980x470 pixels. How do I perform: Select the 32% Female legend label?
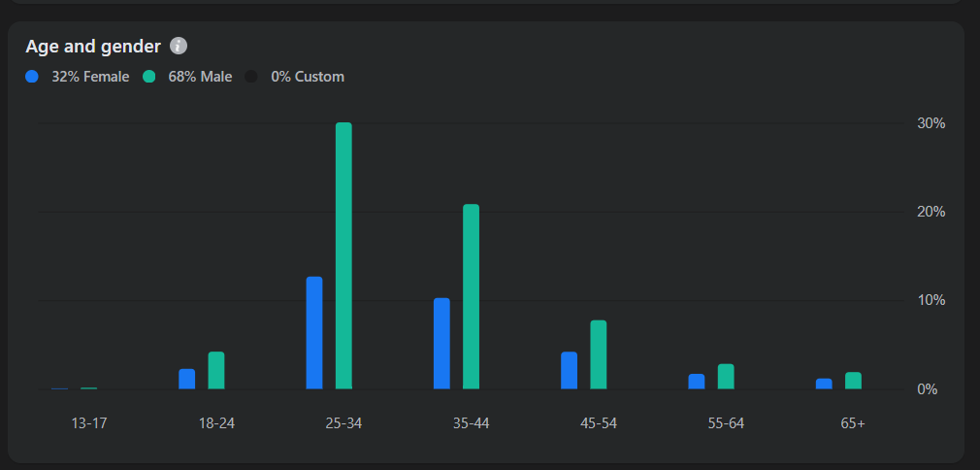(x=90, y=77)
